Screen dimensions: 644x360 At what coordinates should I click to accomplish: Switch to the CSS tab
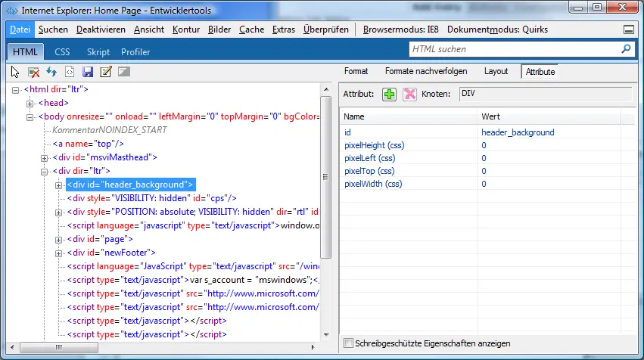(x=62, y=52)
